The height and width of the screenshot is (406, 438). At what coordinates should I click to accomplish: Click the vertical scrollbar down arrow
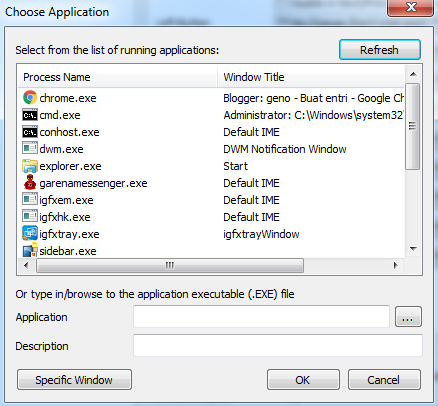413,249
